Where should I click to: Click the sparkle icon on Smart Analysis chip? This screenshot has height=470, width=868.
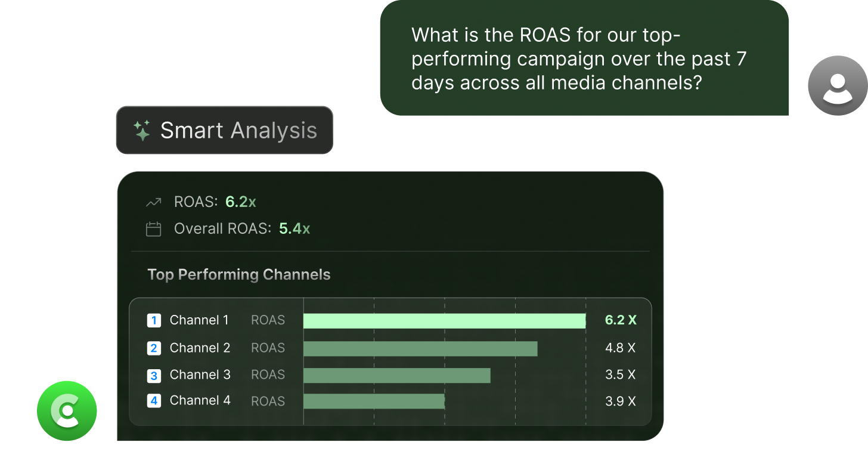tap(141, 130)
